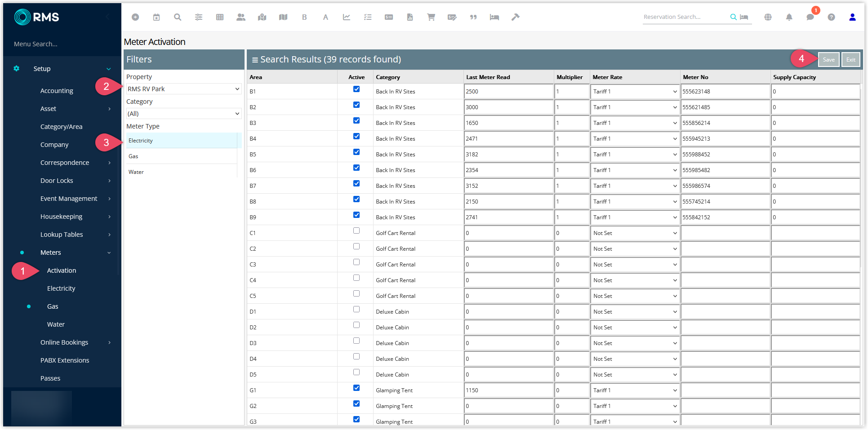868x430 pixels.
Task: Open the sliders settings icon in toolbar
Action: coord(199,17)
